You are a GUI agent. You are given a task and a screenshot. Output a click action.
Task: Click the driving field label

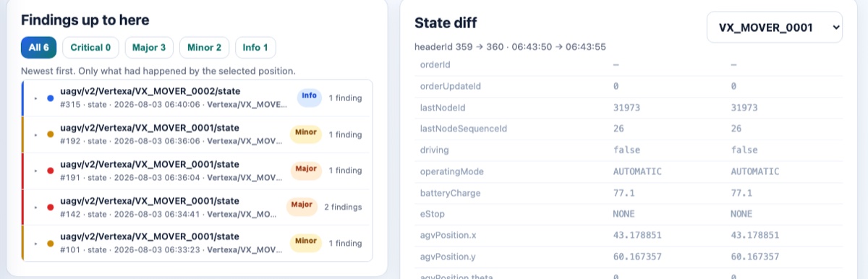pyautogui.click(x=434, y=150)
